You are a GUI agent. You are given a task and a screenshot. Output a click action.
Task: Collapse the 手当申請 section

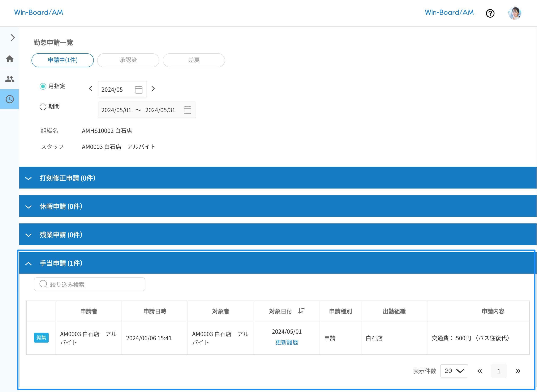[29, 263]
